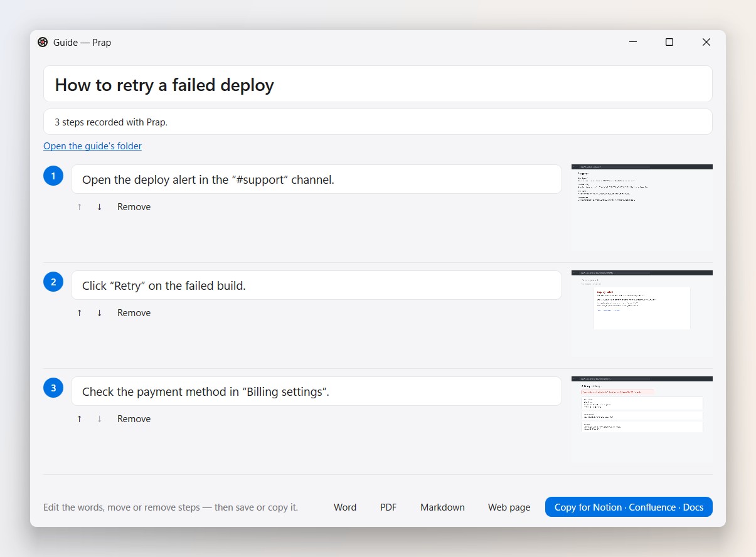Click the Prap app icon in title bar
Viewport: 756px width, 557px height.
pyautogui.click(x=43, y=42)
